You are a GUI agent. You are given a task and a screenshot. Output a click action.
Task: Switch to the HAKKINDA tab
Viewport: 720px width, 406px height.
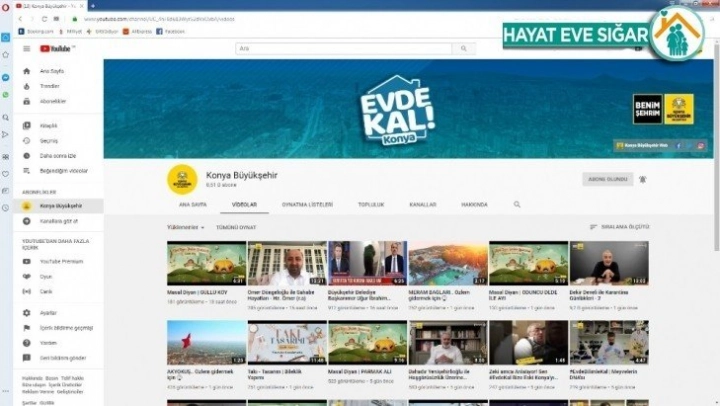click(474, 204)
